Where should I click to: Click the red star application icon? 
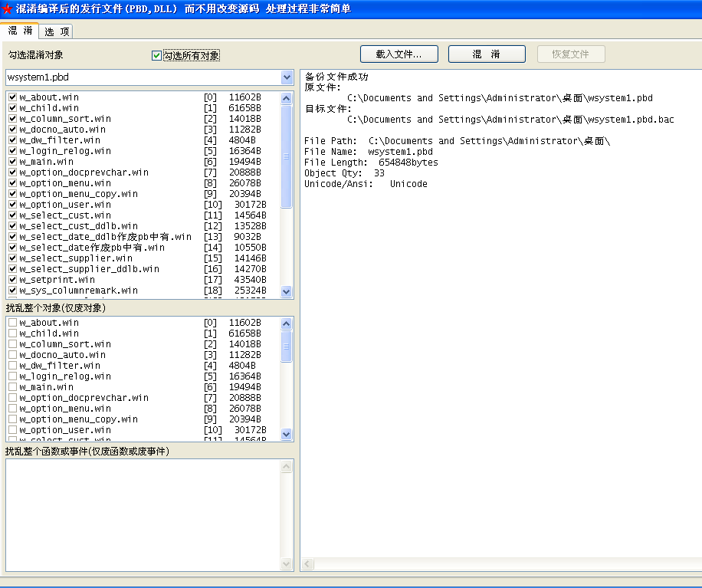[7, 9]
